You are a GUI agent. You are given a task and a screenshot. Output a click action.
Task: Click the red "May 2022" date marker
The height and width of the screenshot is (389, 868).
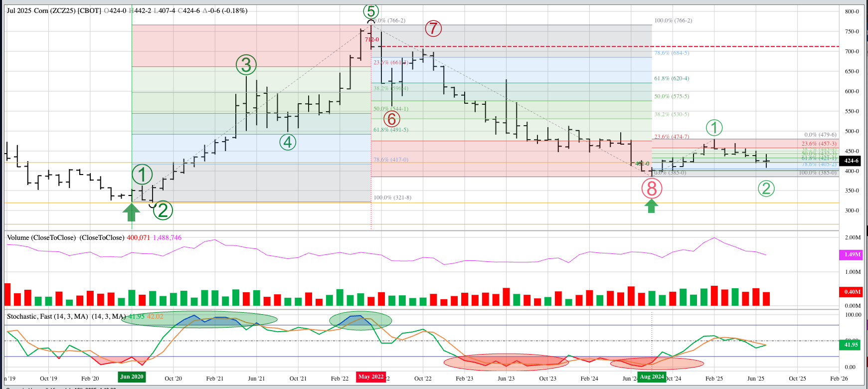tap(371, 377)
